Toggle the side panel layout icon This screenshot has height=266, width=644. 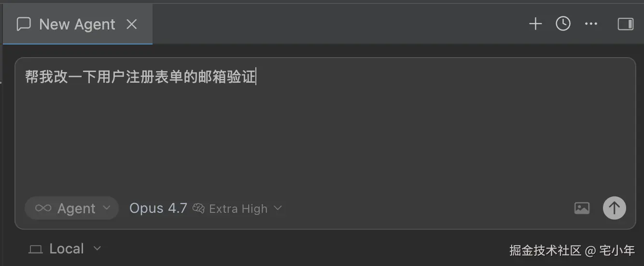click(626, 24)
